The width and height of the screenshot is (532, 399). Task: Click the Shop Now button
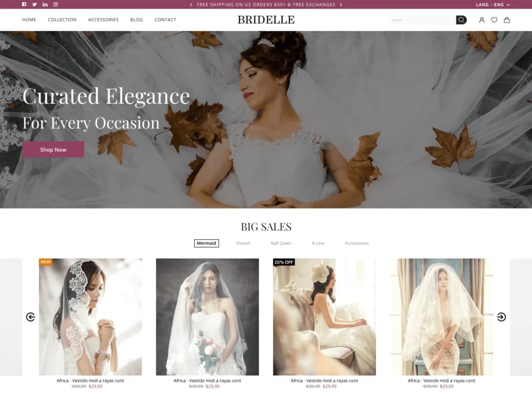pyautogui.click(x=53, y=149)
